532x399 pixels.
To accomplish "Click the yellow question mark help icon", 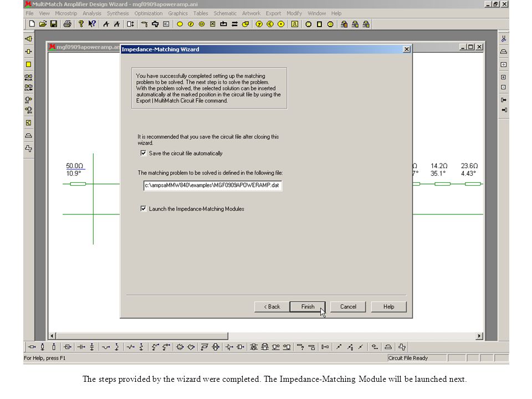I will (x=81, y=24).
